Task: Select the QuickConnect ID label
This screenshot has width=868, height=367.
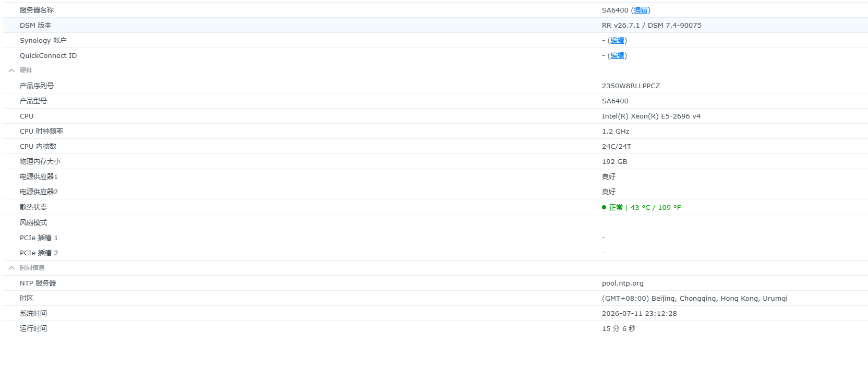Action: (48, 55)
